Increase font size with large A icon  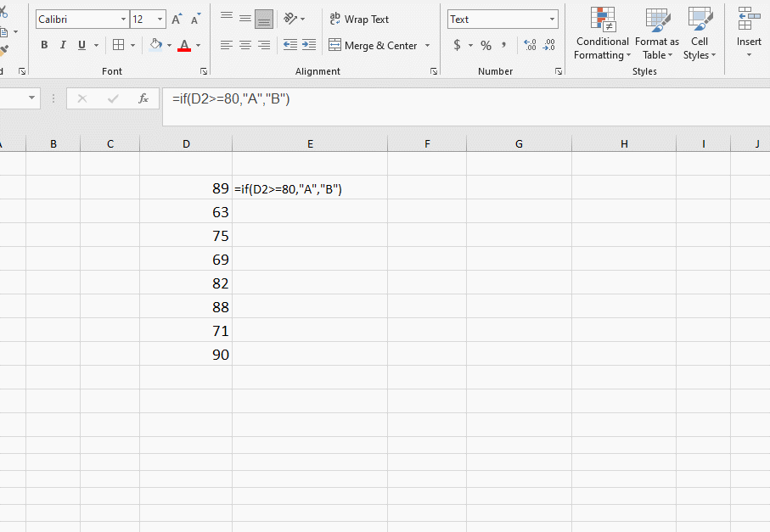[177, 20]
